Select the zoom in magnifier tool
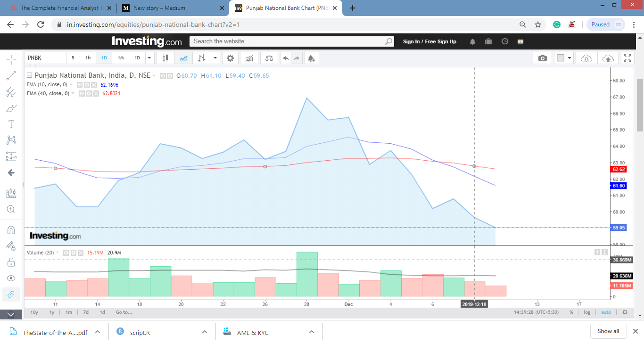Screen dimensions: 644x343 (11, 209)
